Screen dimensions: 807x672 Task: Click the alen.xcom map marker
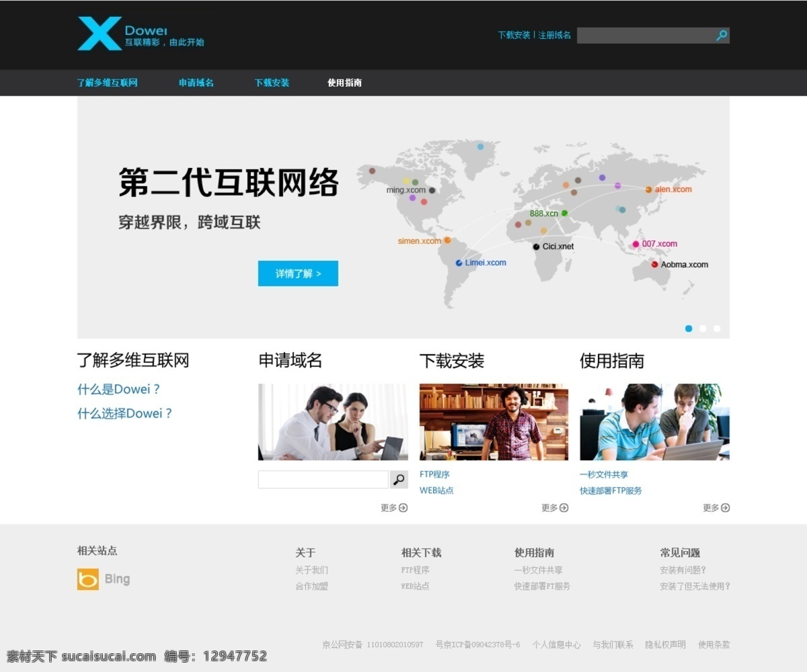(648, 190)
